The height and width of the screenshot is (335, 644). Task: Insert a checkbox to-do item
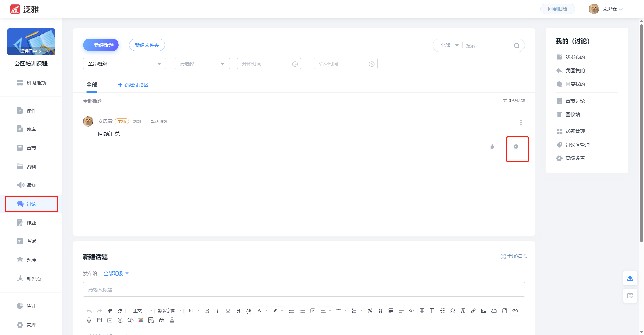[x=313, y=311]
